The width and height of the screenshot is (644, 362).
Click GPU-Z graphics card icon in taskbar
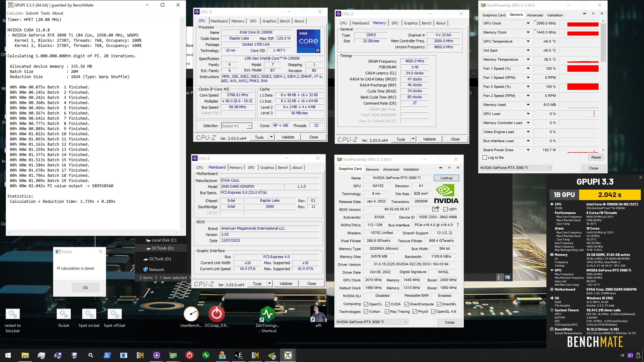(x=173, y=355)
